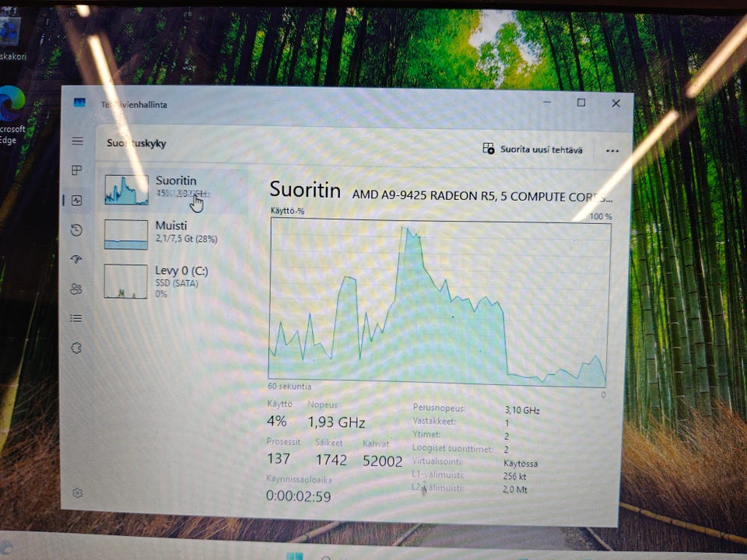The image size is (747, 560).
Task: Click the 137 processes value
Action: coord(279,458)
